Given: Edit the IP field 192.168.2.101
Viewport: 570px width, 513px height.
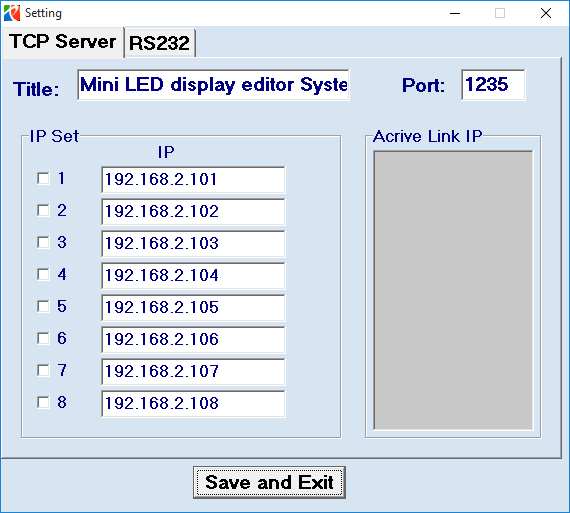Looking at the screenshot, I should tap(193, 180).
